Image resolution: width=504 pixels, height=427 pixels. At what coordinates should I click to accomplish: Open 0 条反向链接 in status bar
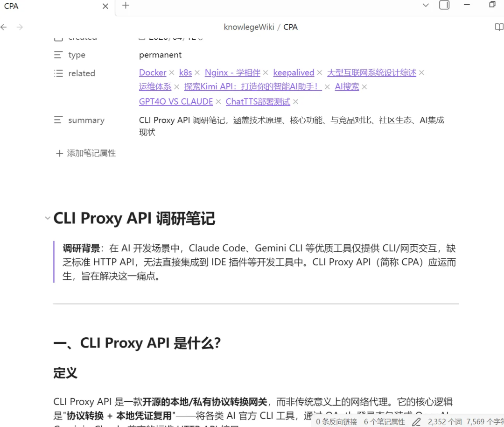pos(336,422)
